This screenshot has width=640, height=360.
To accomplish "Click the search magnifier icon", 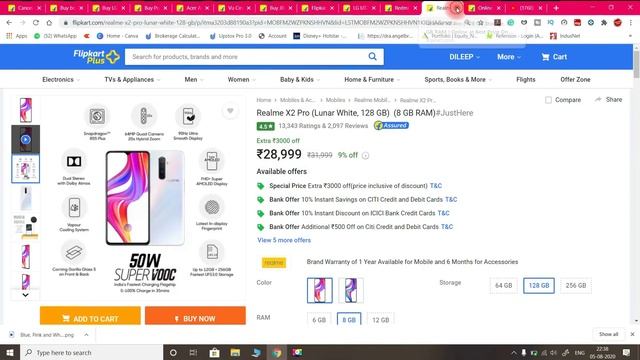I will pos(372,56).
